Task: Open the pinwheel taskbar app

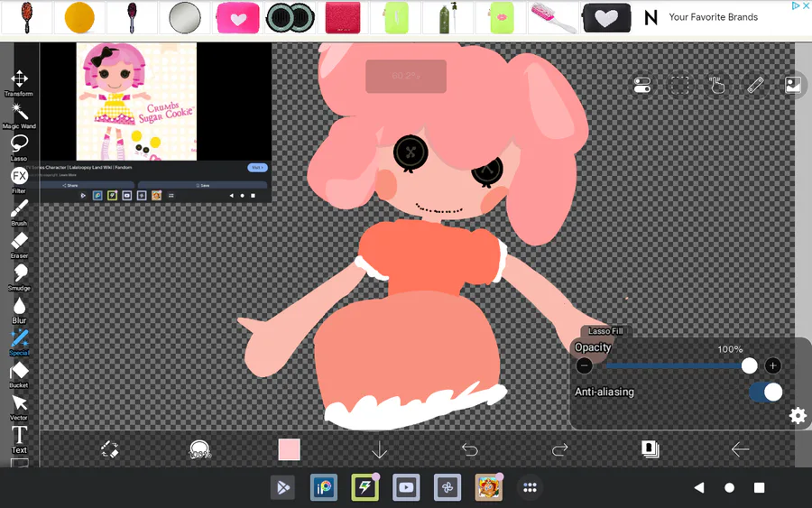Action: pyautogui.click(x=448, y=487)
